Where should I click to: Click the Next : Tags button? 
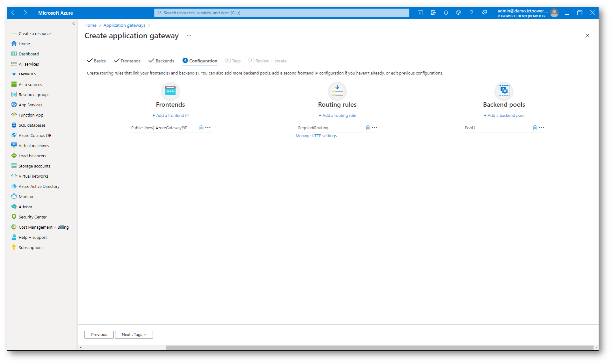pos(134,335)
